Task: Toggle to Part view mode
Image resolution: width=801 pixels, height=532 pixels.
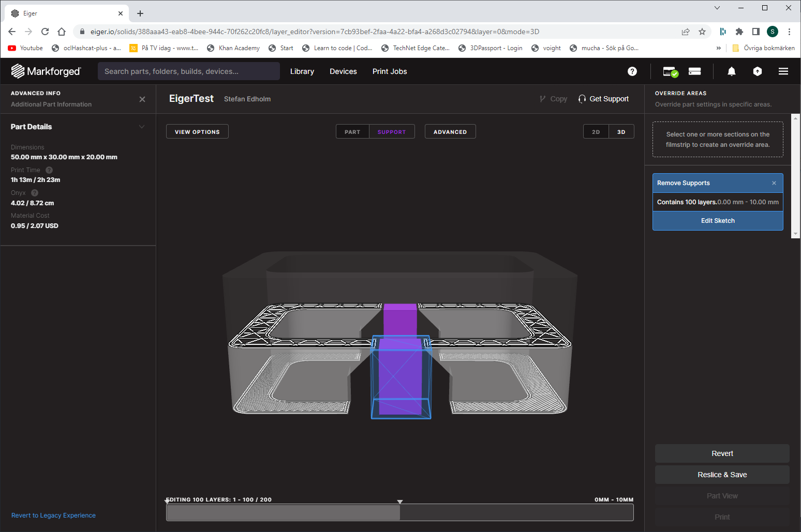Action: (x=352, y=132)
